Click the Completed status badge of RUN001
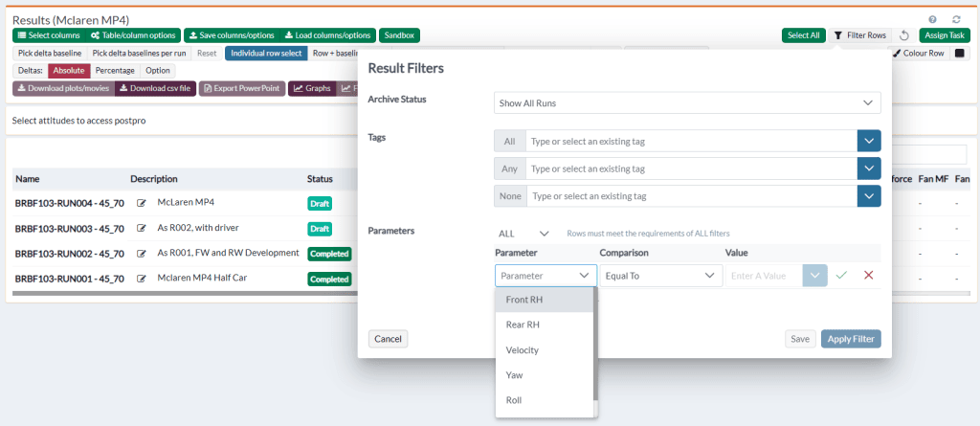The height and width of the screenshot is (426, 980). point(329,279)
